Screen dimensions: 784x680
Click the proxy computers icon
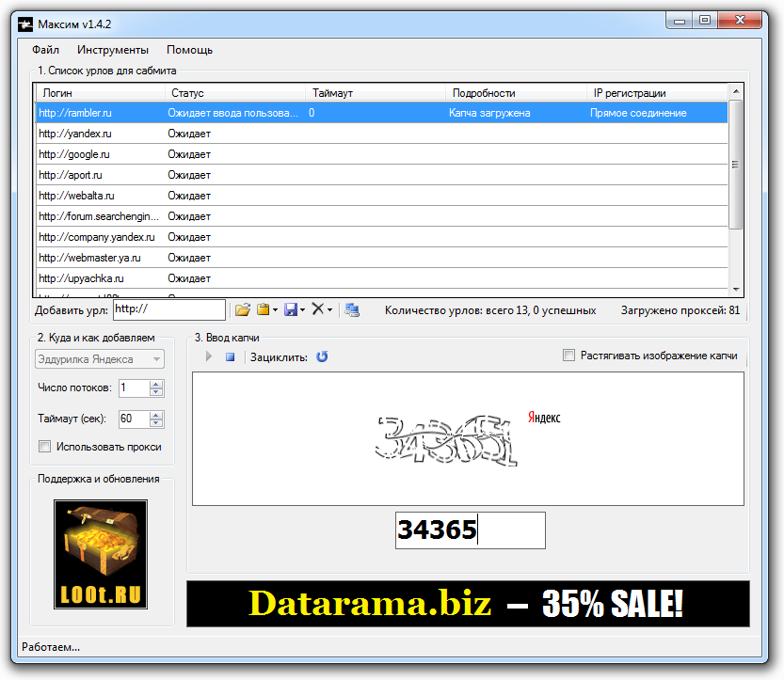coord(352,309)
